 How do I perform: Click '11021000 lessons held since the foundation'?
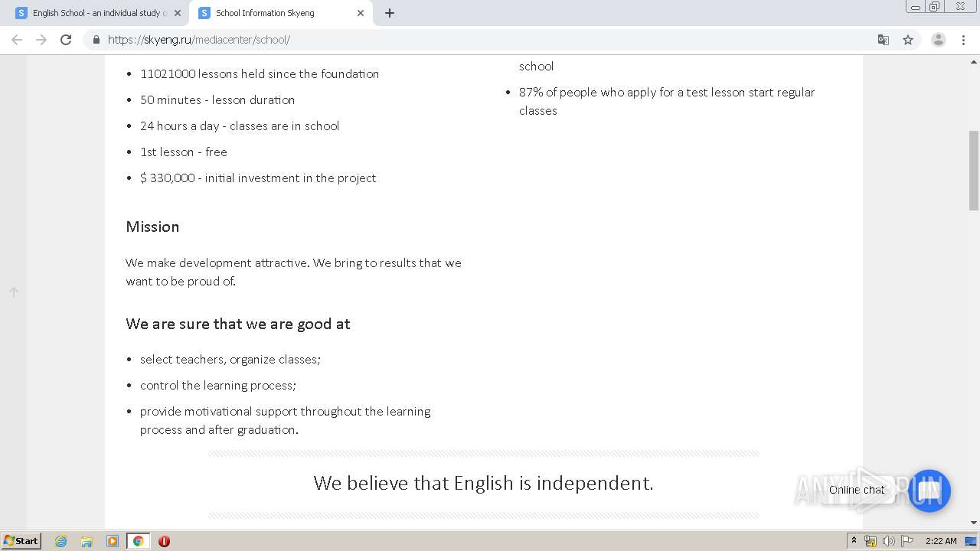[260, 73]
